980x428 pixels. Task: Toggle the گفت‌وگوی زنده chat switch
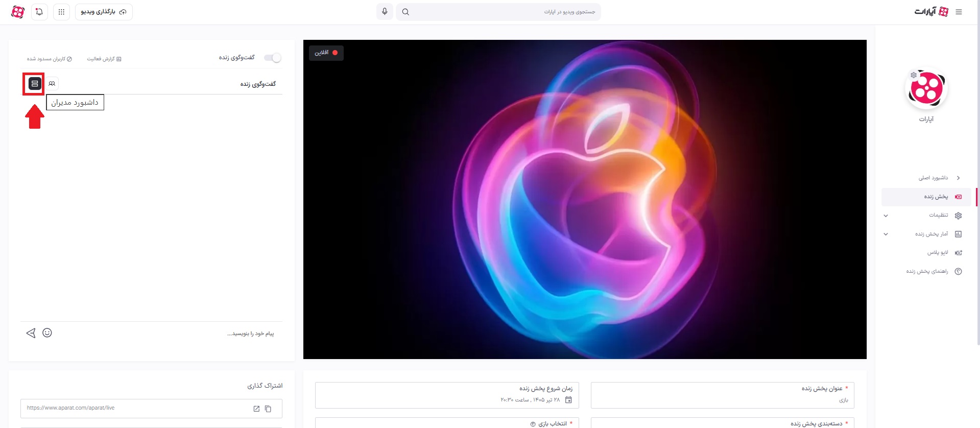pyautogui.click(x=273, y=58)
